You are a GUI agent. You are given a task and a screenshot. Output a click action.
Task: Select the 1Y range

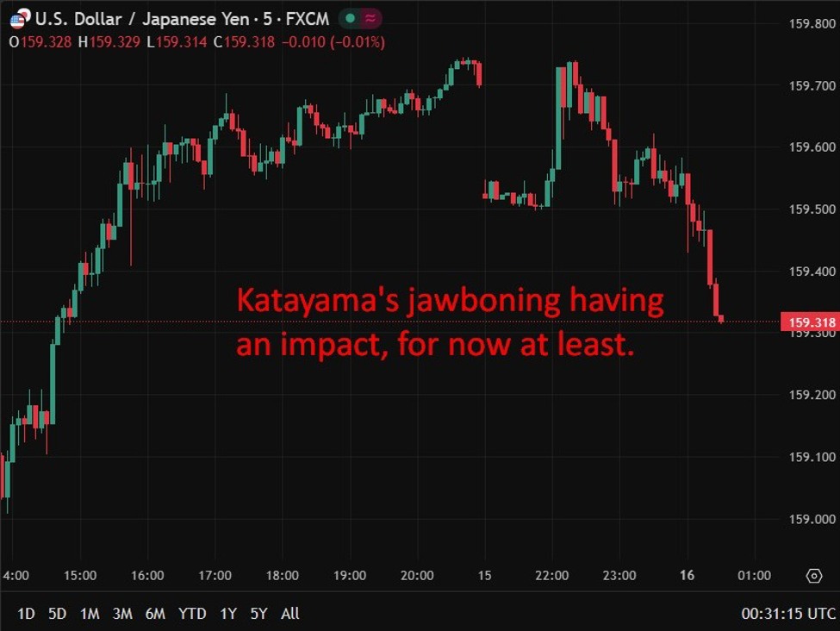click(228, 614)
